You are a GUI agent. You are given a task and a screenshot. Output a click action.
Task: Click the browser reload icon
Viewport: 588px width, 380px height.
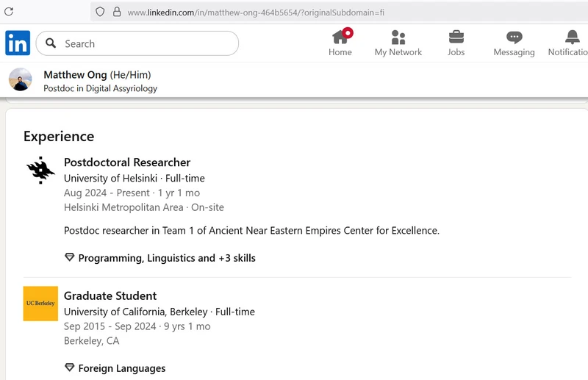(9, 12)
